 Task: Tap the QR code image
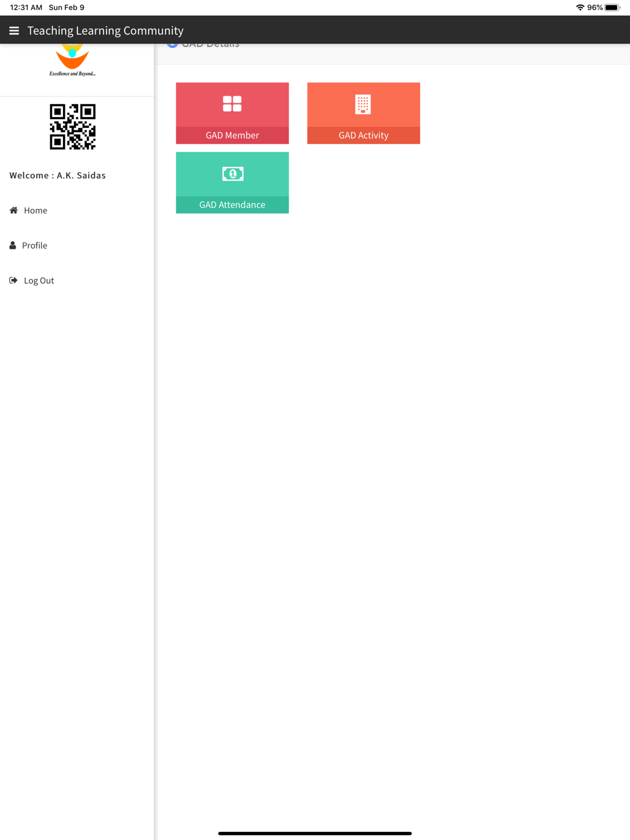pyautogui.click(x=72, y=127)
